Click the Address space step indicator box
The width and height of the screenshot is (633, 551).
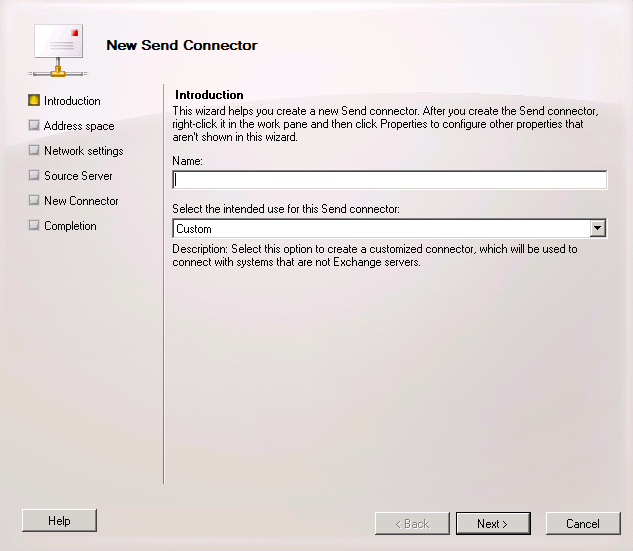coord(34,125)
